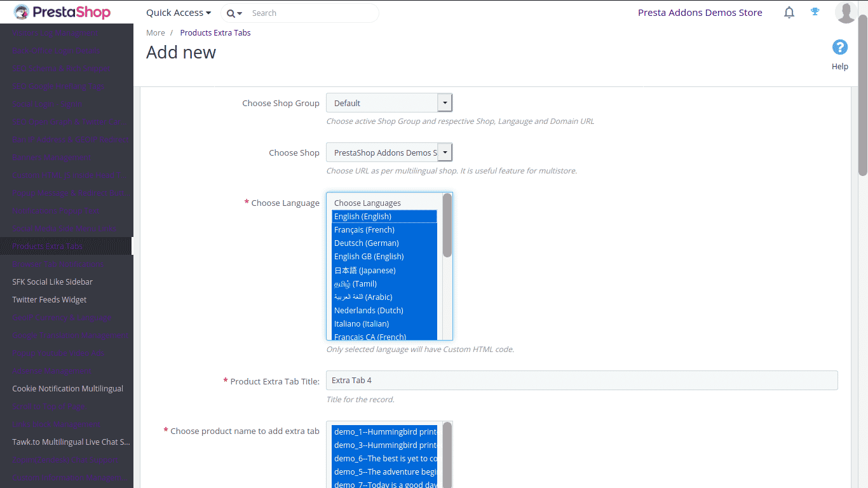Viewport: 868px width, 488px height.
Task: Go to Cookie Notification Multilingual module
Action: click(x=68, y=389)
